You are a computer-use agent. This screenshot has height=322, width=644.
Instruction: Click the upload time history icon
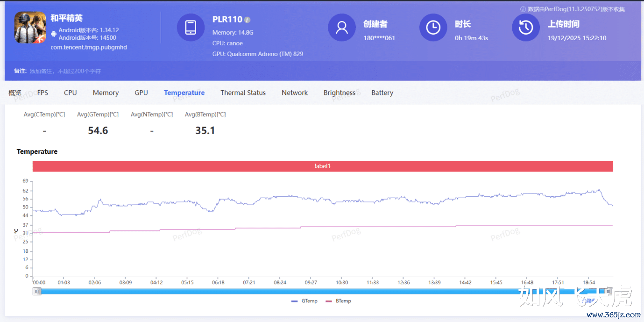point(526,28)
